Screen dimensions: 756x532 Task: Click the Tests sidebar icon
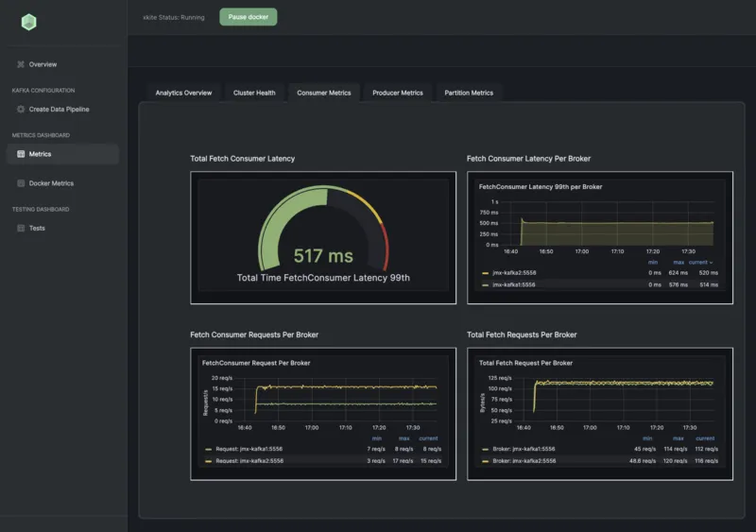tap(21, 228)
